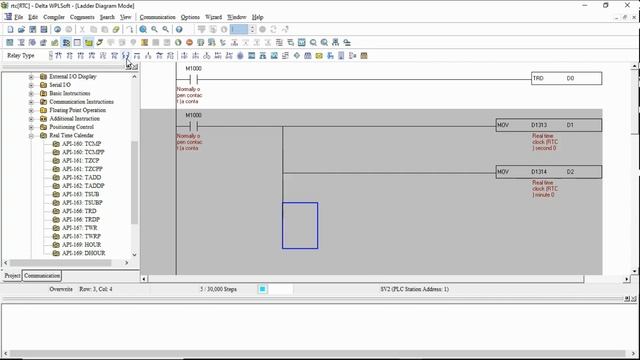Screen dimensions: 640x360
Task: Click the ladder diagram horizontal scrollbar
Action: pyautogui.click(x=366, y=279)
